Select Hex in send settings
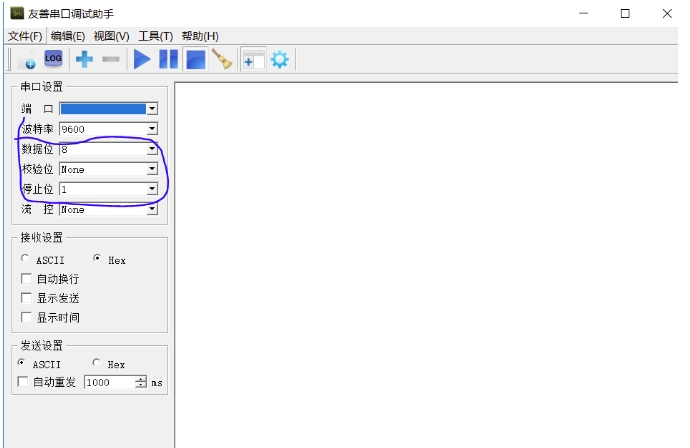 click(96, 363)
